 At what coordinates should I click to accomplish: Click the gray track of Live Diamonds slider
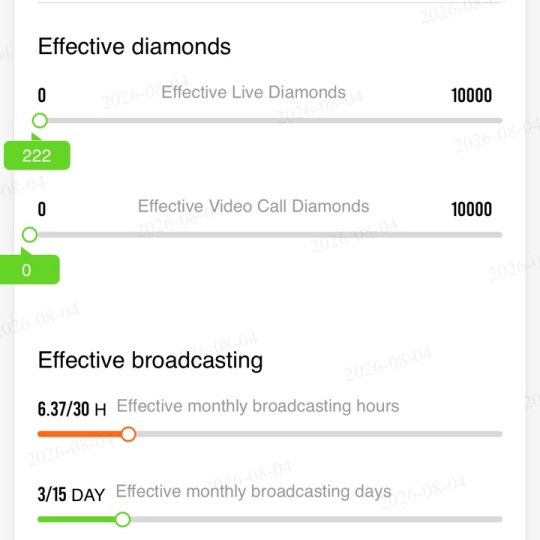click(x=275, y=121)
